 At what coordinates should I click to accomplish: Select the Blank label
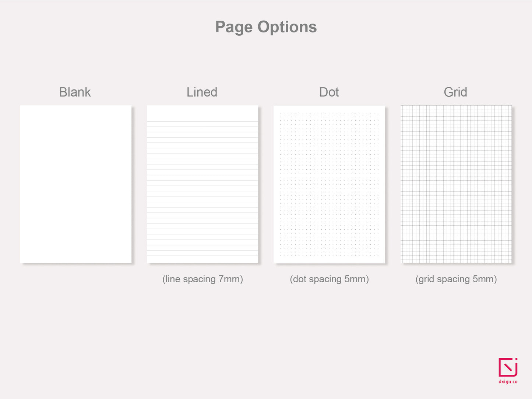(75, 92)
